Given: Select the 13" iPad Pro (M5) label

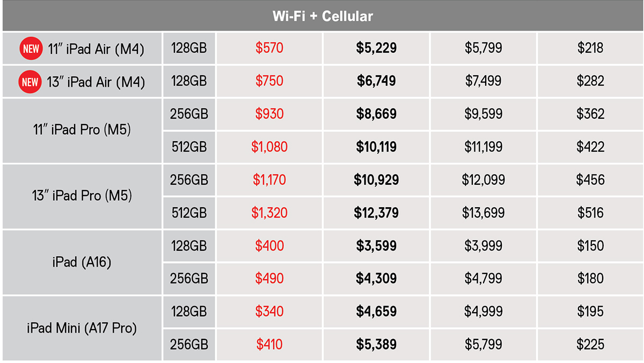Looking at the screenshot, I should 82,197.
